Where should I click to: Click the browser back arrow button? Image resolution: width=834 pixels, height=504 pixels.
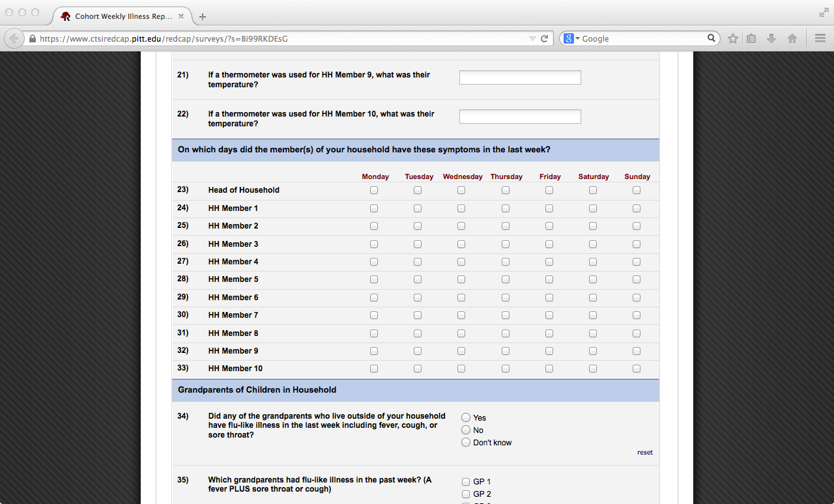pyautogui.click(x=14, y=38)
